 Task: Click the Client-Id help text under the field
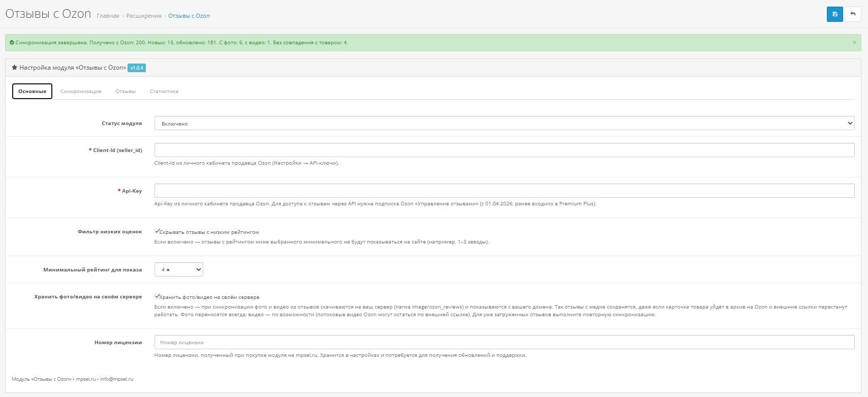click(x=246, y=163)
